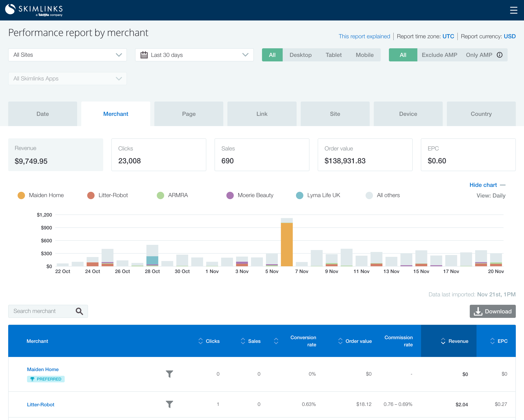Click the $18.12 order value cell
Viewport: 524px width, 420px height.
[364, 404]
